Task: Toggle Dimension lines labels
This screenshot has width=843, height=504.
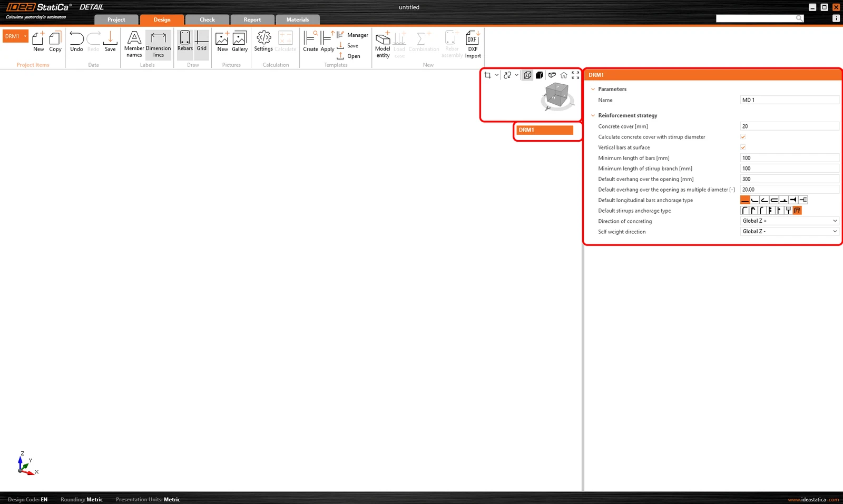Action: [x=159, y=44]
